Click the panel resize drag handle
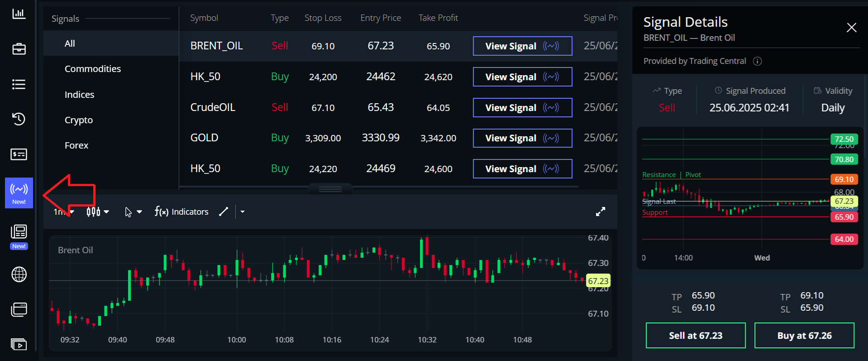This screenshot has height=361, width=868. tap(330, 189)
